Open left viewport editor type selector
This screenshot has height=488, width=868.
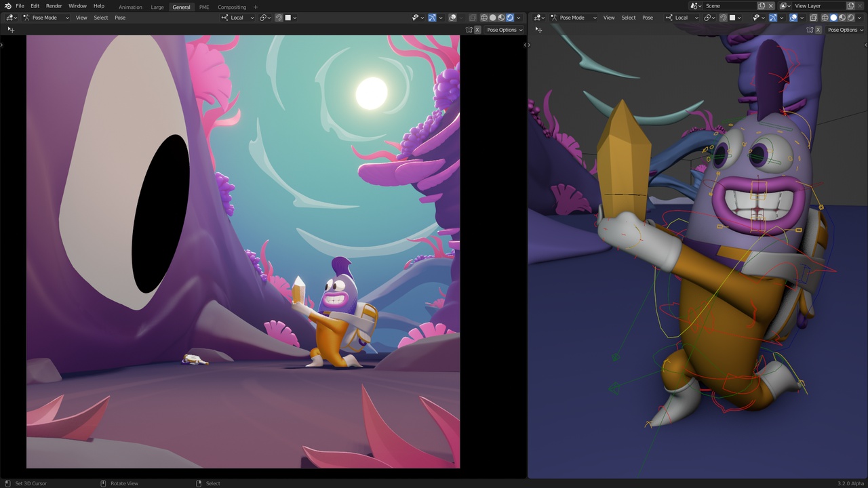point(11,18)
